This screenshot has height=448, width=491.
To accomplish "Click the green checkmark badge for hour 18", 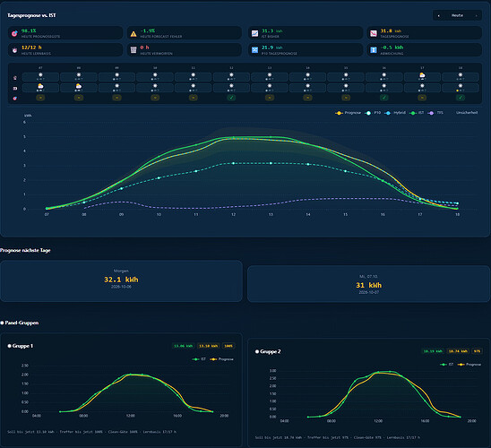I will [x=461, y=98].
